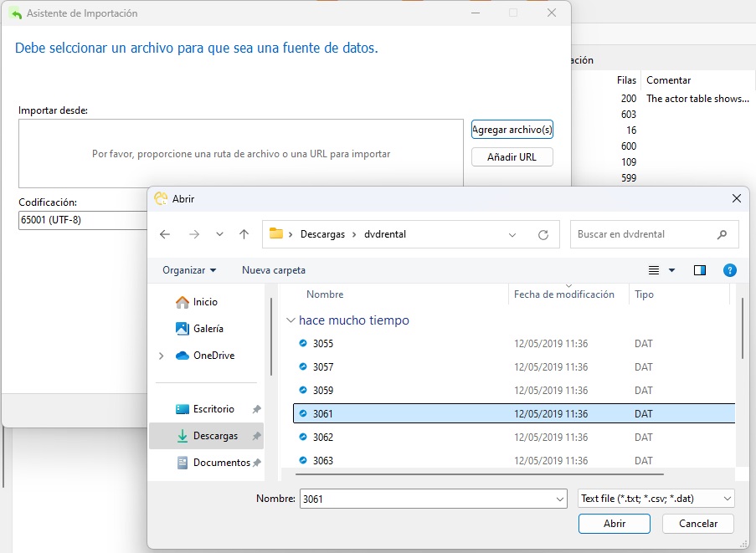Select file 3059
The height and width of the screenshot is (553, 756).
coord(514,390)
